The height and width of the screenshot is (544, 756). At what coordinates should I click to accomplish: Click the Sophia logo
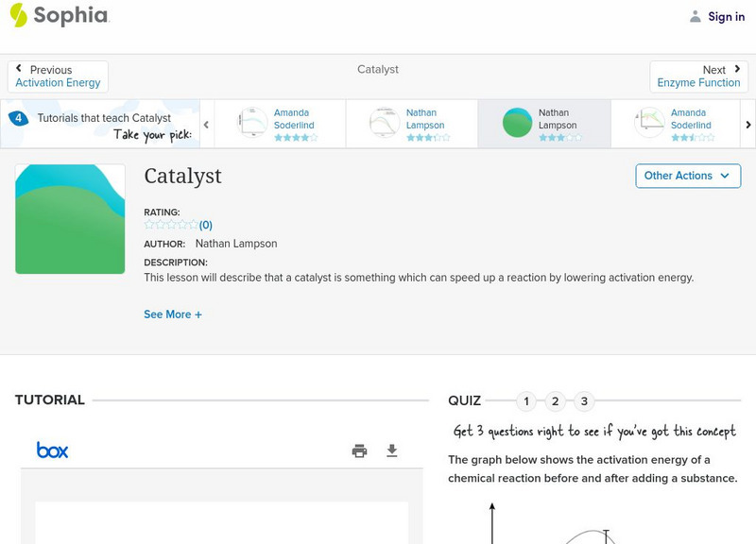[x=59, y=16]
